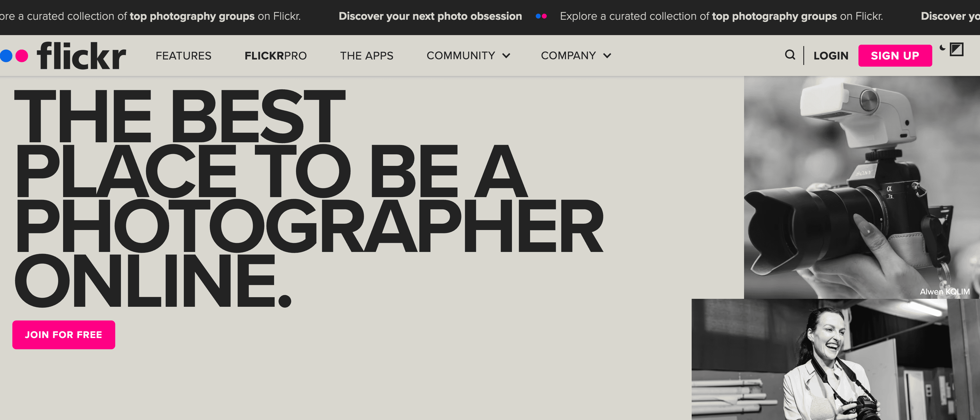Viewport: 980px width, 420px height.
Task: Open the Features menu item
Action: click(x=183, y=56)
